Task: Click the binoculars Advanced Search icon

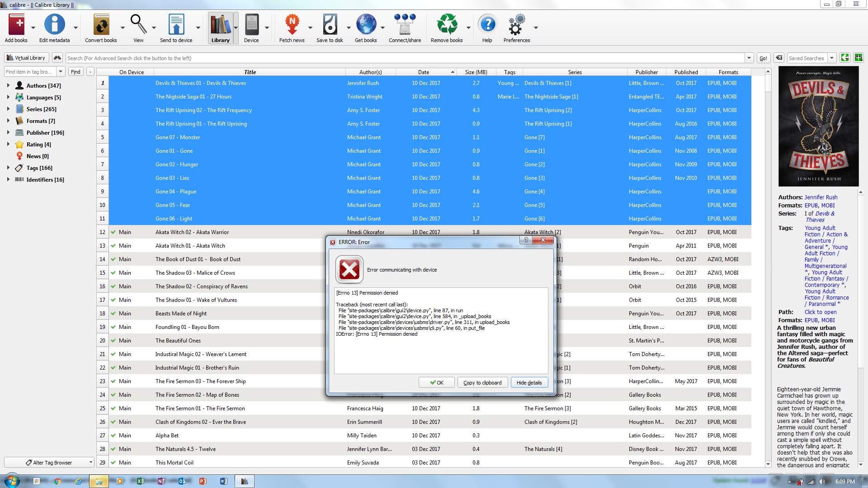Action: pos(57,58)
